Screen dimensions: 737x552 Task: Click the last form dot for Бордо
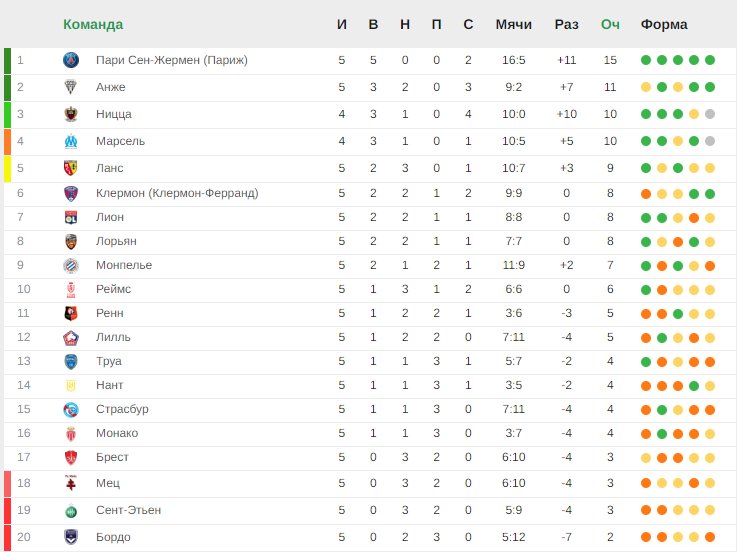[710, 537]
